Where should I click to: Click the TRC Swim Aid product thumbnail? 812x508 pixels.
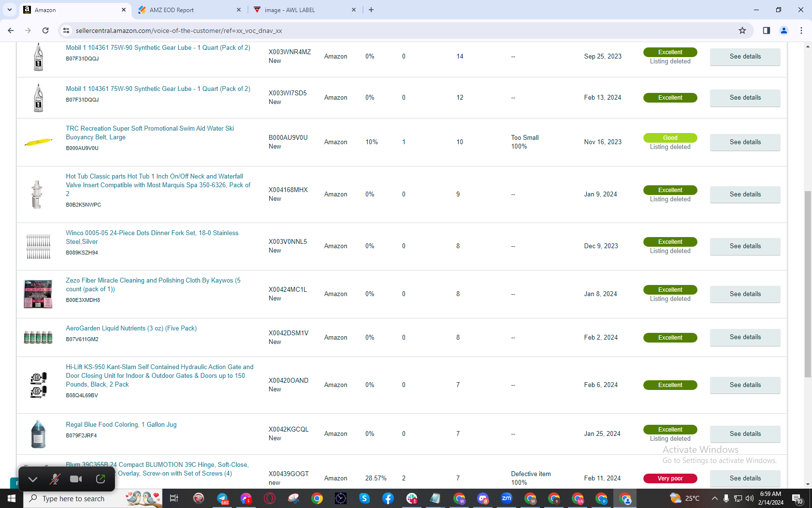pyautogui.click(x=38, y=142)
